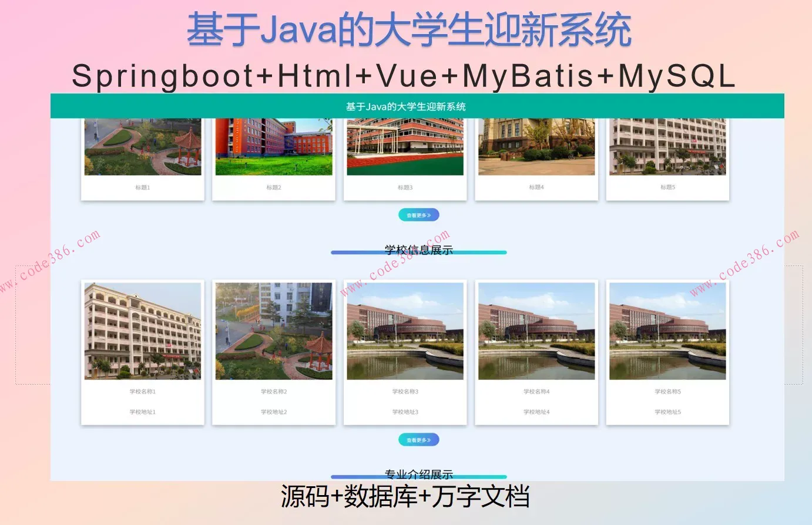Open the photo above 标题5
812x525 pixels.
(667, 147)
